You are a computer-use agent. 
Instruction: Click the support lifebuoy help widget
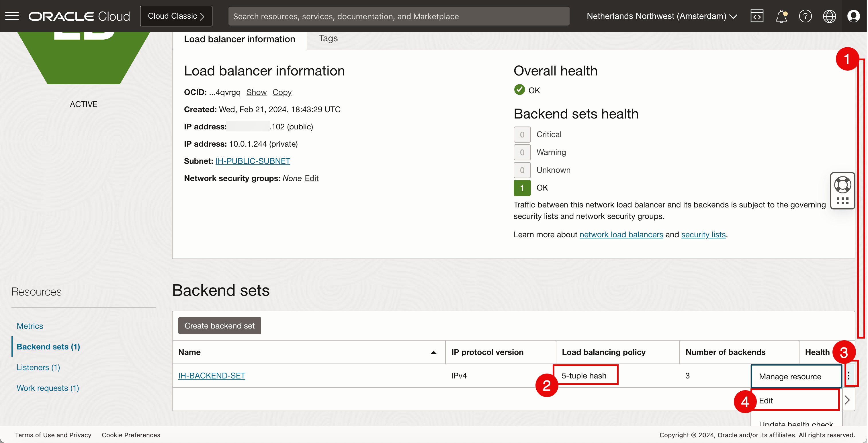point(842,185)
